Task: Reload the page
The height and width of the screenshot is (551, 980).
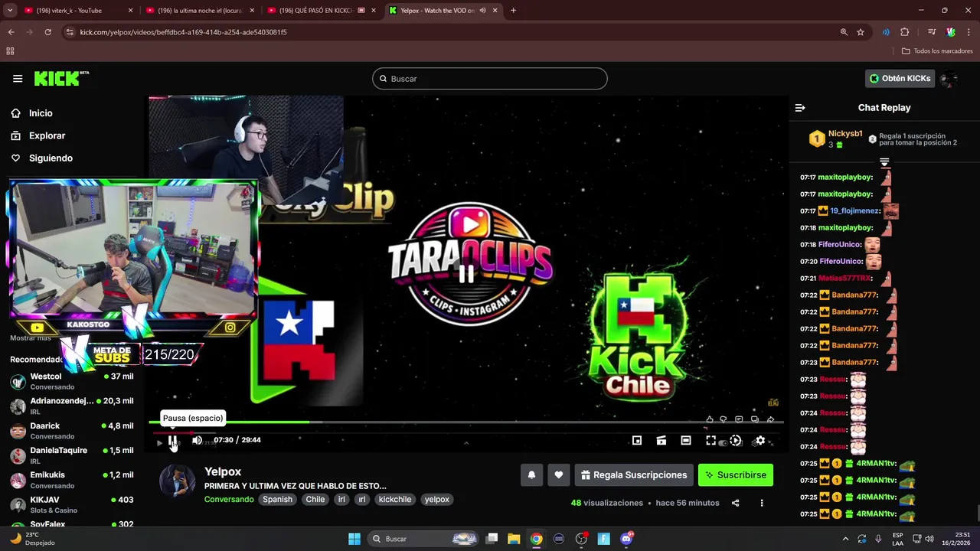Action: 47,32
